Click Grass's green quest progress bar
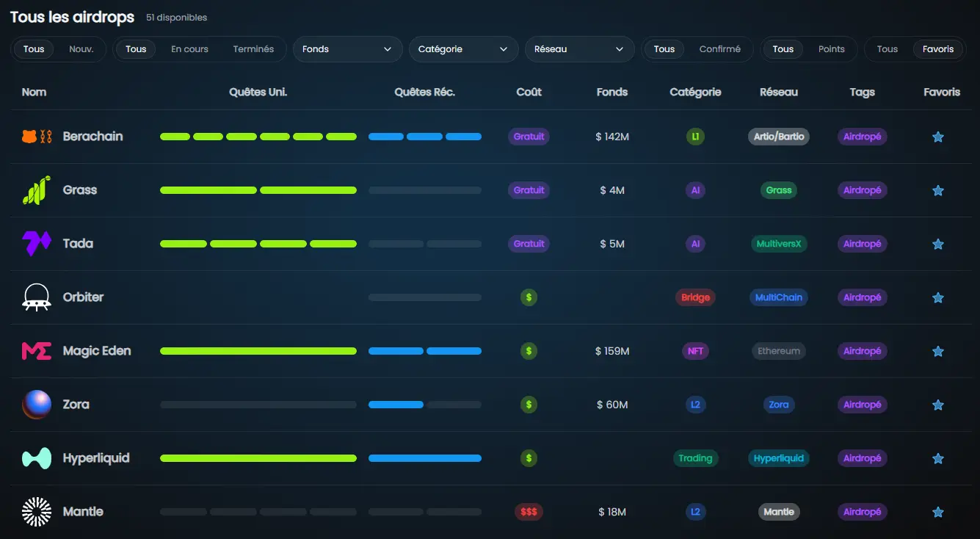Screen dimensions: 980x539 [x=258, y=189]
